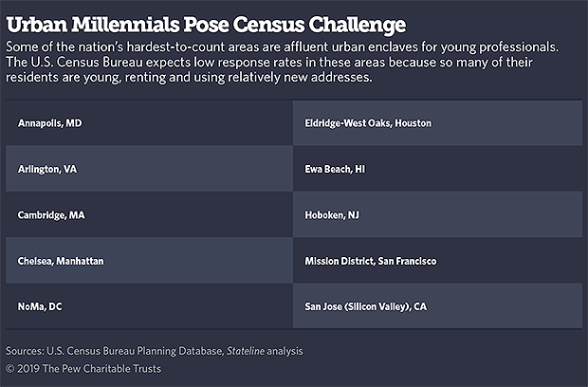Click "U.S. Census Bureau Planning Database" source
Image resolution: width=588 pixels, height=387 pixels.
(x=139, y=351)
